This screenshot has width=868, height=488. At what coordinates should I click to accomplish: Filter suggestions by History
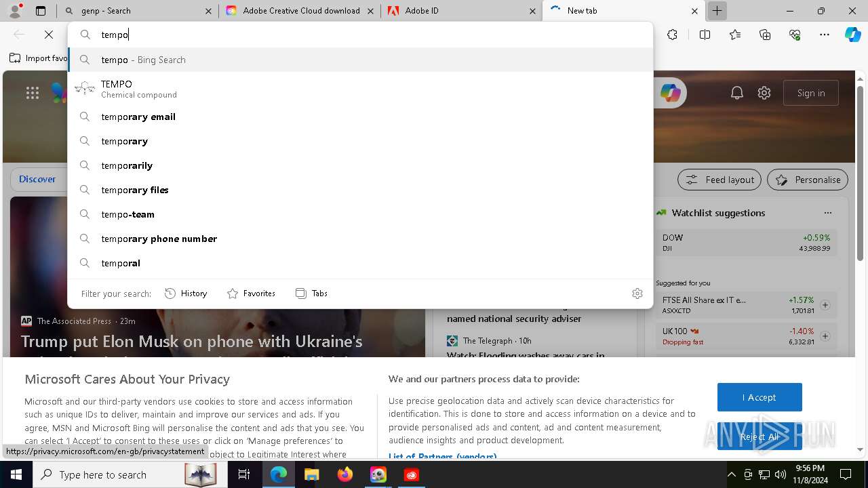186,293
